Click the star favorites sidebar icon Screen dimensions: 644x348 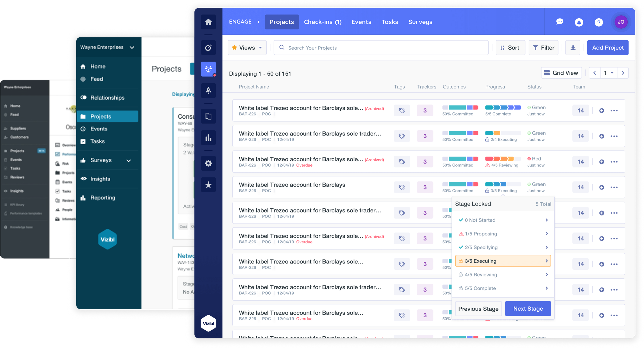(x=208, y=185)
